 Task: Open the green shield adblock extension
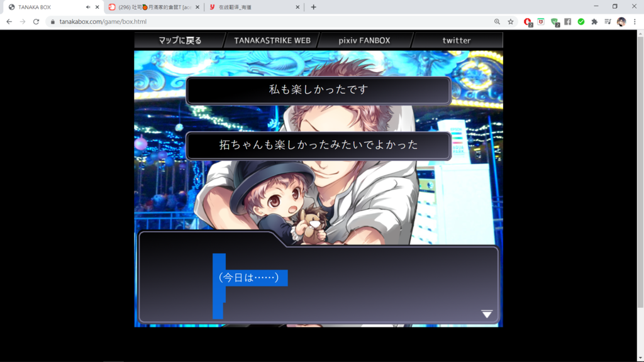pos(555,22)
